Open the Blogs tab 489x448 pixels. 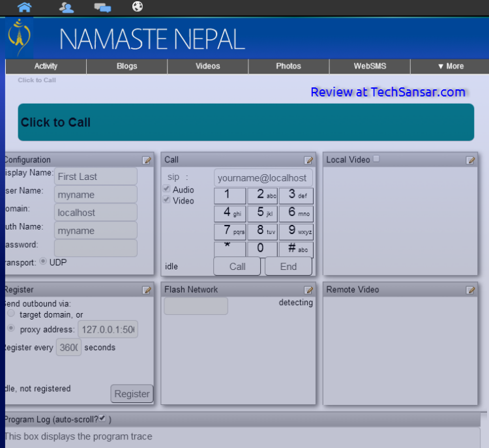point(126,66)
